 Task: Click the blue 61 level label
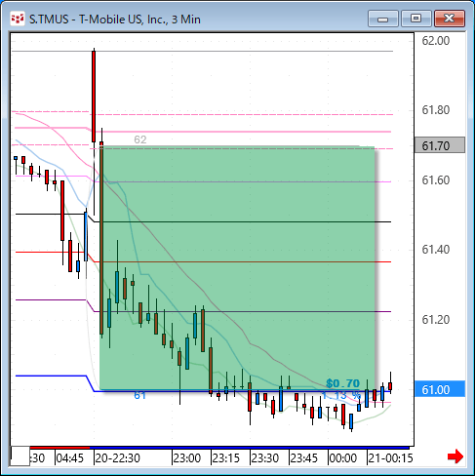click(x=139, y=395)
